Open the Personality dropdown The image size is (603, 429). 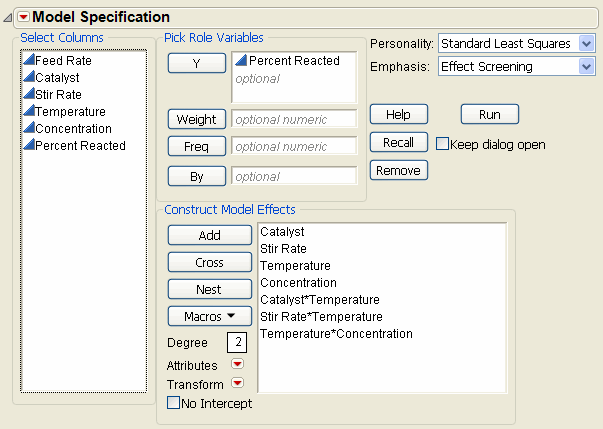coord(586,43)
